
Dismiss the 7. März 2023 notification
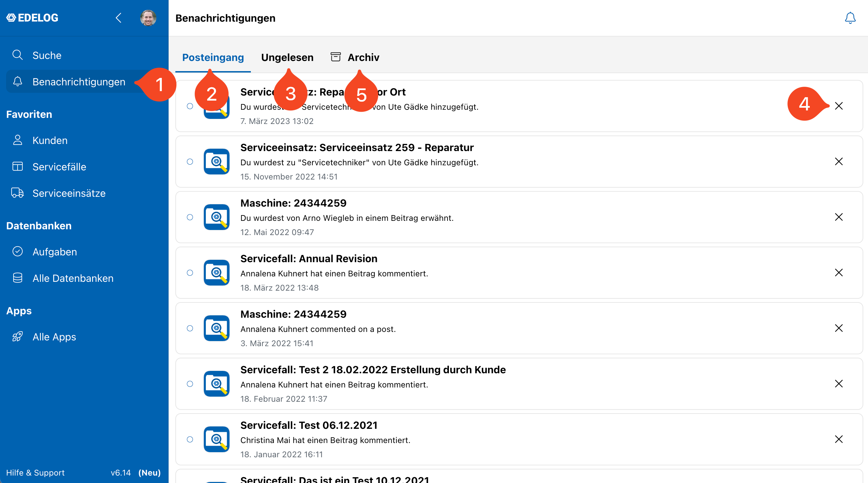pos(839,106)
